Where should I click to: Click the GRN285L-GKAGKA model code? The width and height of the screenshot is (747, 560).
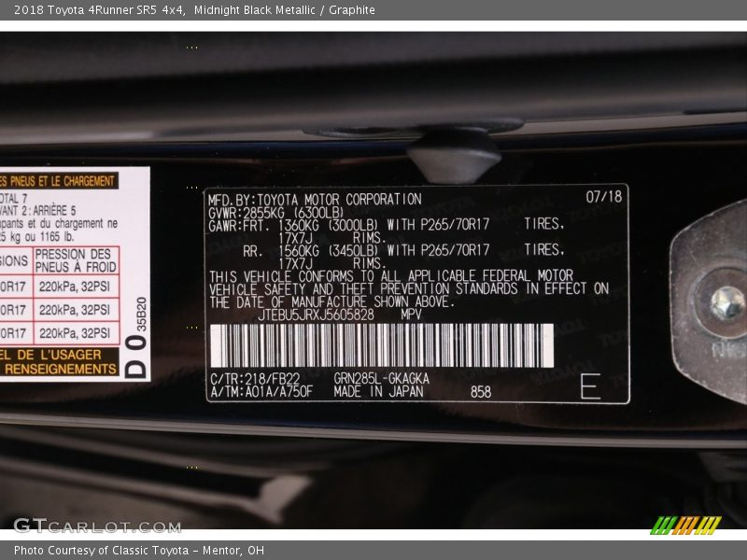coord(381,379)
